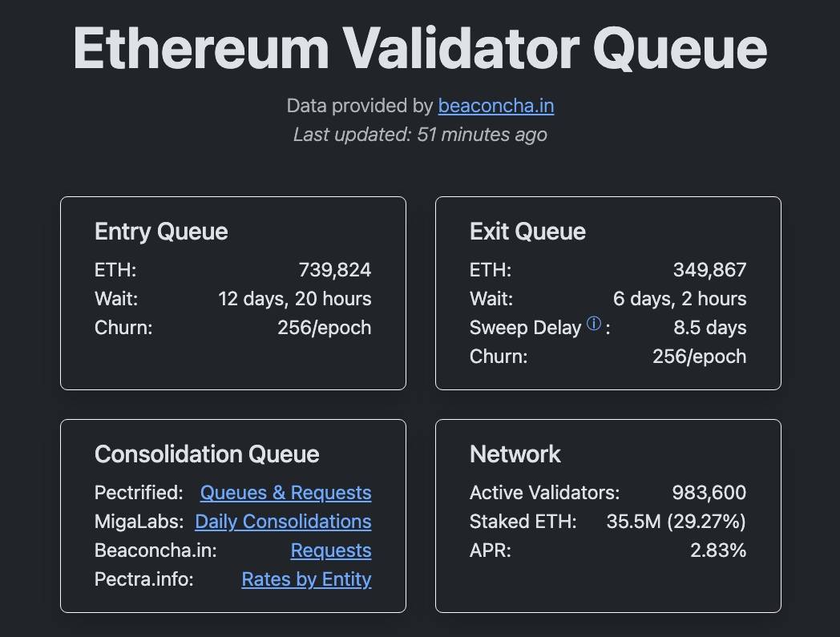Click the Network card heading
Viewport: 840px width, 637px height.
pos(515,454)
